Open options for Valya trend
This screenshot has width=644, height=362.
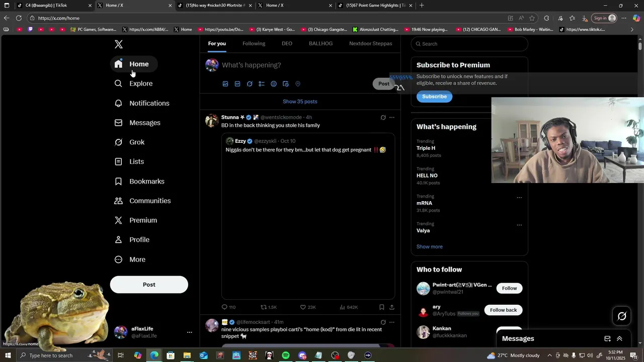click(x=519, y=225)
